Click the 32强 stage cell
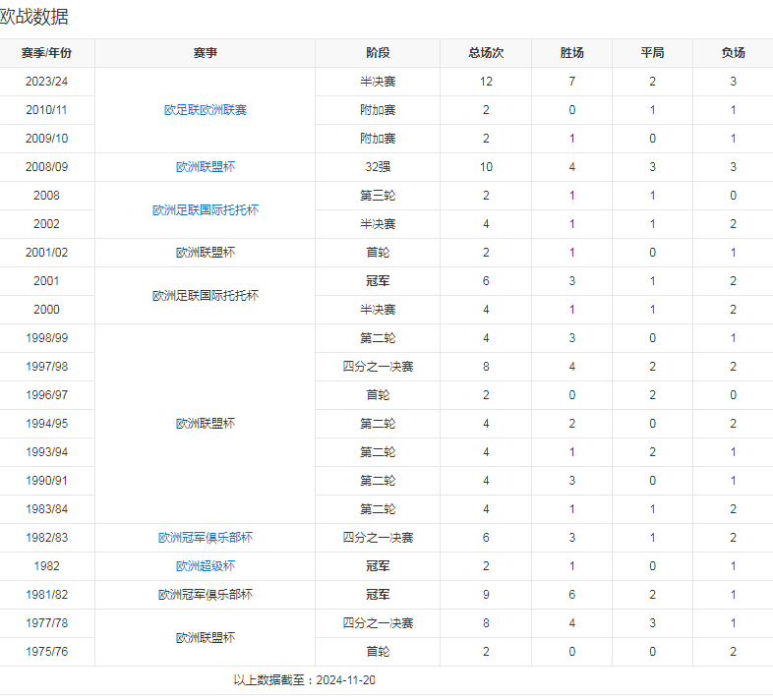Image resolution: width=773 pixels, height=700 pixels. point(378,167)
